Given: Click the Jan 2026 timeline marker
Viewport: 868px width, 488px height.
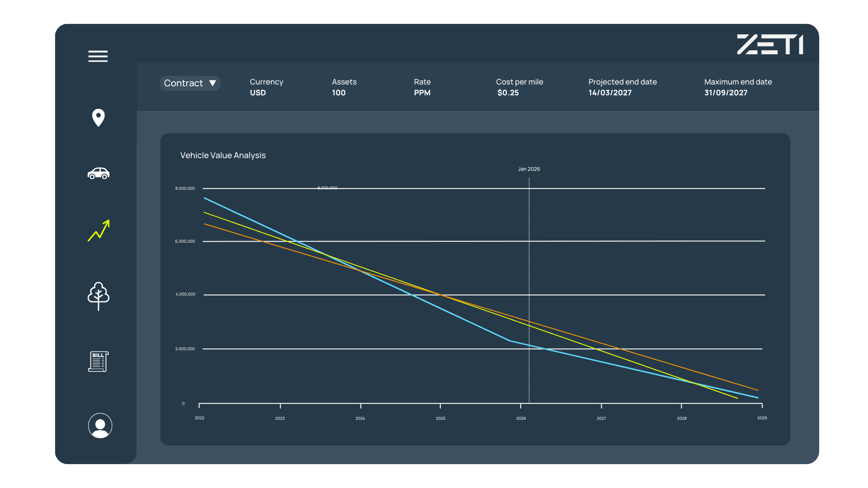Looking at the screenshot, I should pos(528,169).
